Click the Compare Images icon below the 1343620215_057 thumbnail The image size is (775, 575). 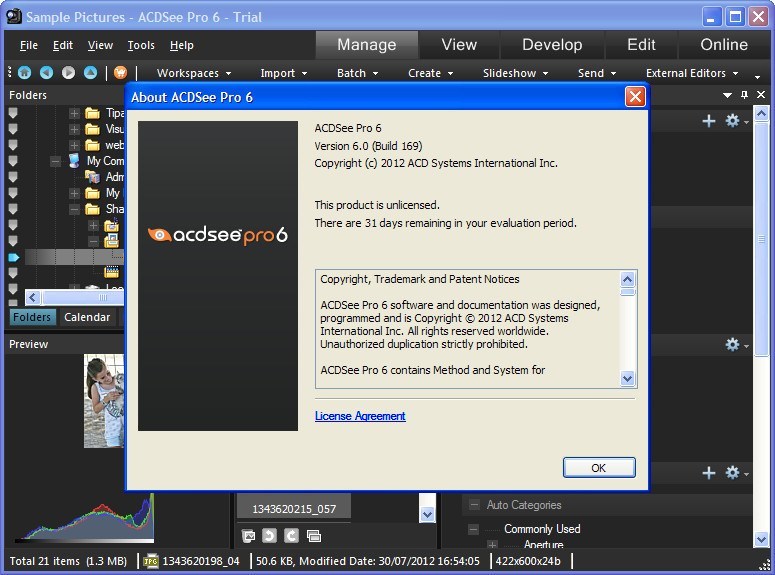coord(249,535)
